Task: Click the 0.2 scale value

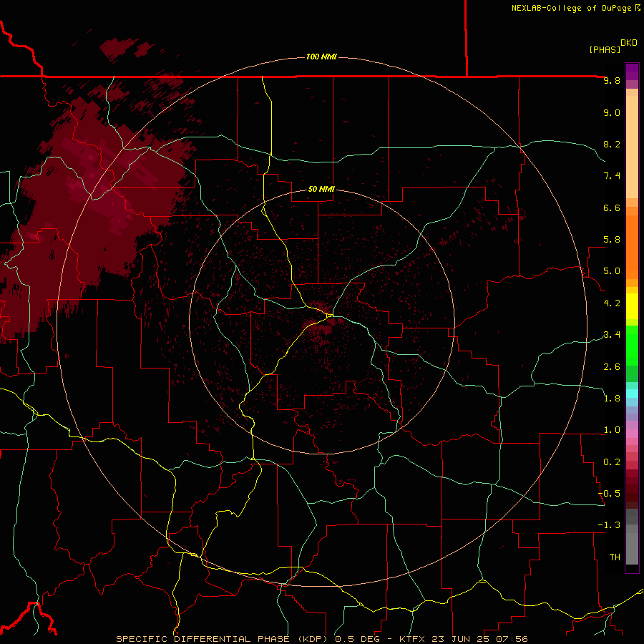Action: (612, 462)
